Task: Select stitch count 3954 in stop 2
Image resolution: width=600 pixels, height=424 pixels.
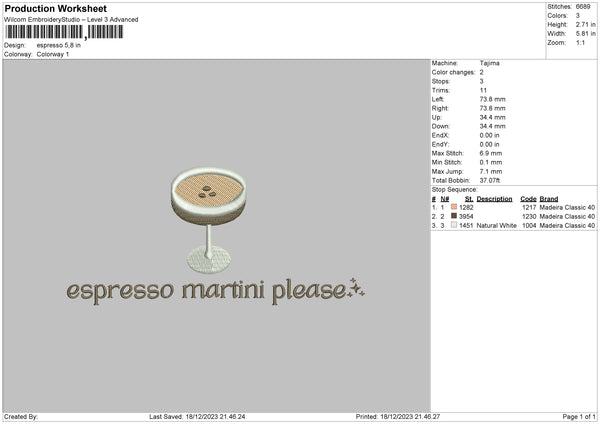Action: pos(466,217)
